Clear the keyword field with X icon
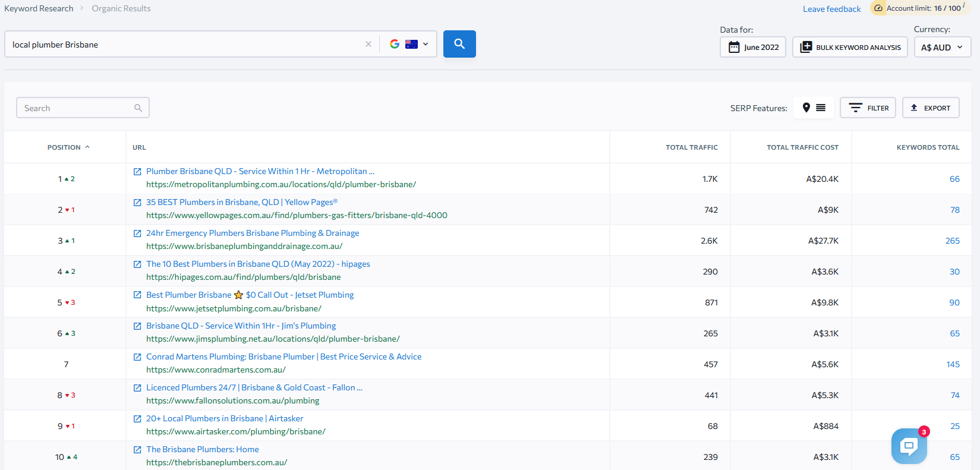This screenshot has height=470, width=980. 368,44
